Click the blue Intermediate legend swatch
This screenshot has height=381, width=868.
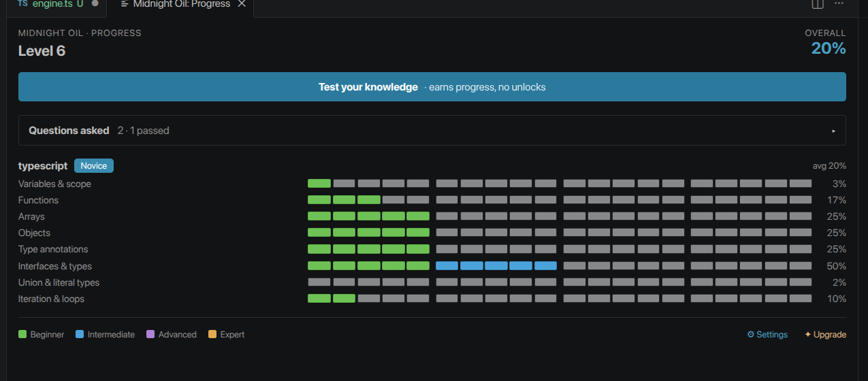coord(80,335)
